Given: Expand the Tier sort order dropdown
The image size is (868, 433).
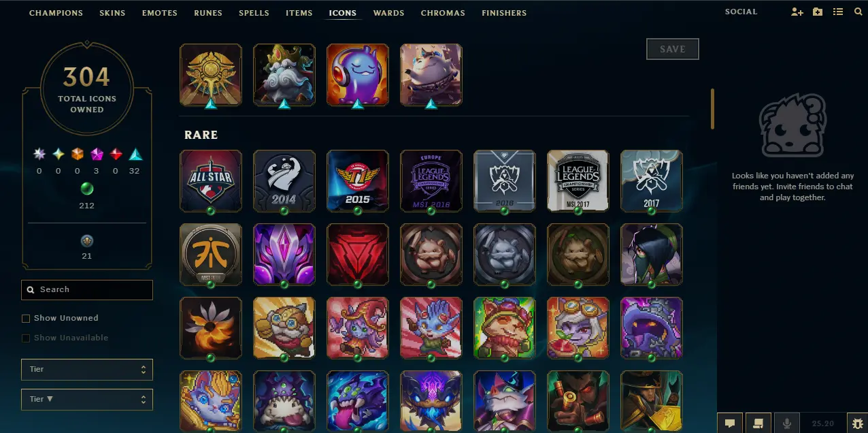Looking at the screenshot, I should tap(87, 400).
